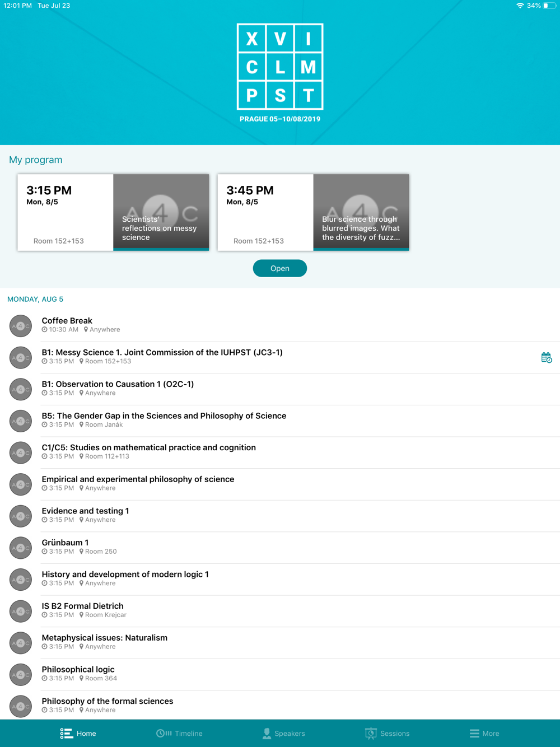Tap the avatar icon beside B5: The Gender Gap
Viewport: 560px width, 747px height.
click(x=21, y=421)
